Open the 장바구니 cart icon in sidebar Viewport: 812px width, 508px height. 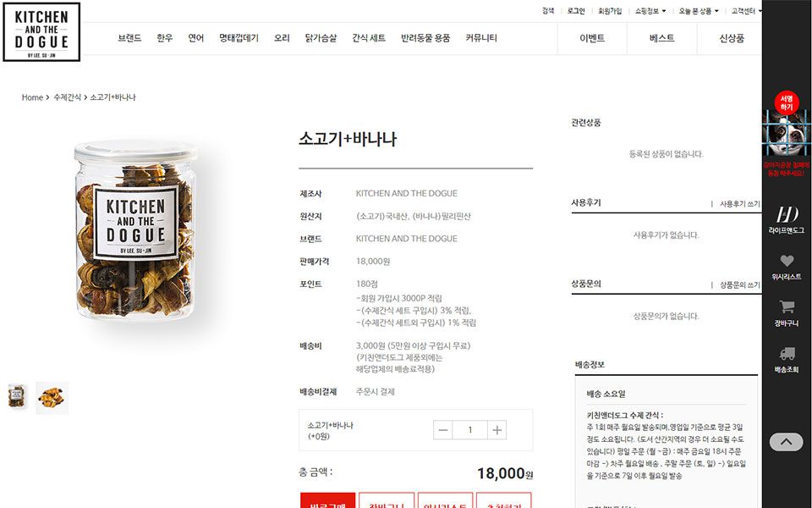click(786, 313)
